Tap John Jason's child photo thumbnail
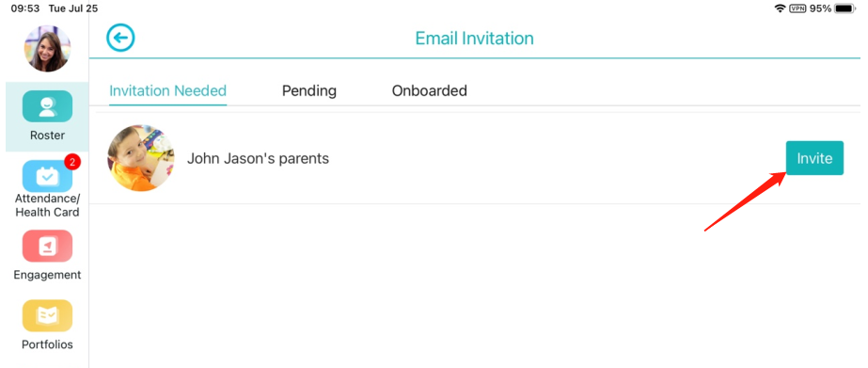Viewport: 868px width, 368px height. [141, 158]
